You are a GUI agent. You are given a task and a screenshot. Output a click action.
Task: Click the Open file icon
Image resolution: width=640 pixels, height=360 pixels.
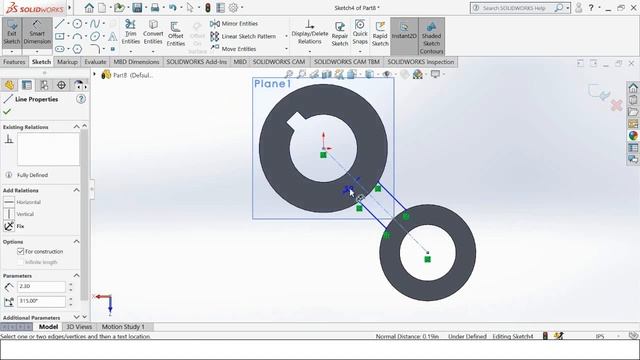118,8
